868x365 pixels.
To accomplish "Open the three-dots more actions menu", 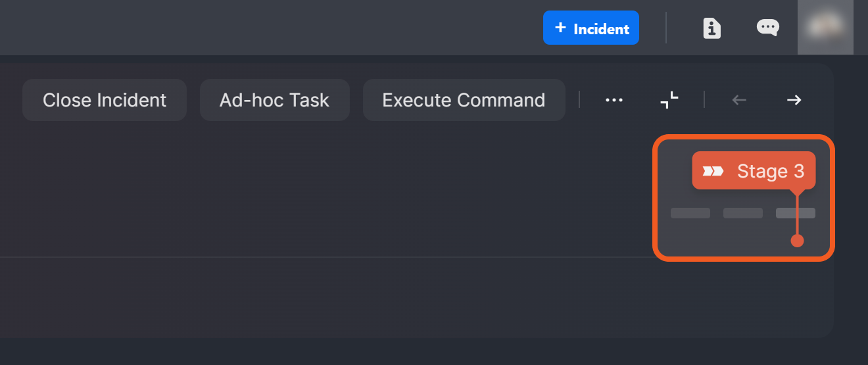I will pyautogui.click(x=614, y=100).
